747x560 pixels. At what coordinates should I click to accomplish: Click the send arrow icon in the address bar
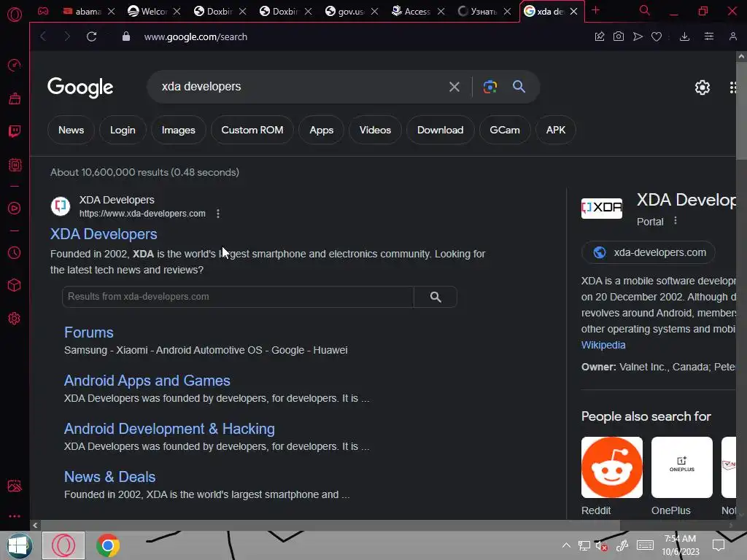pyautogui.click(x=638, y=36)
